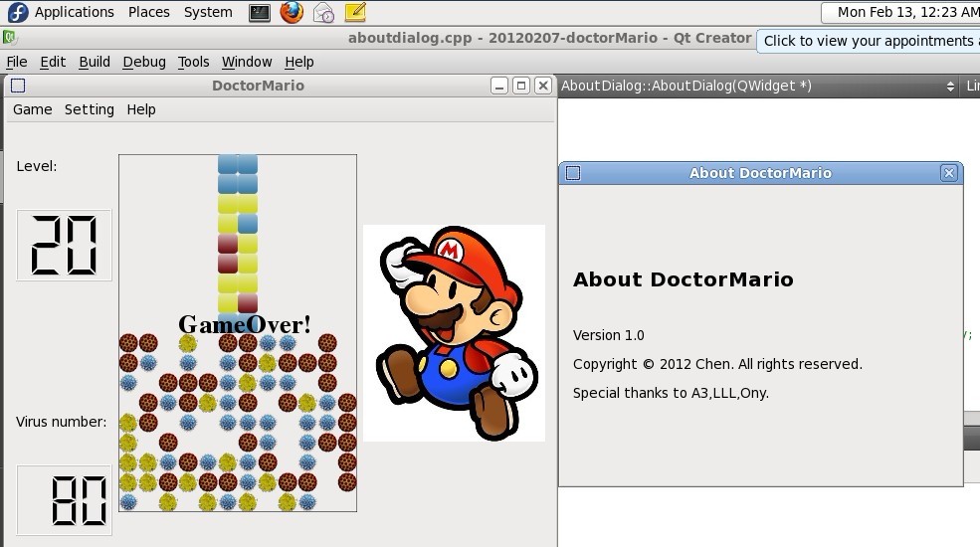Open Qt Creator Debug menu
The image size is (980, 547).
tap(143, 62)
